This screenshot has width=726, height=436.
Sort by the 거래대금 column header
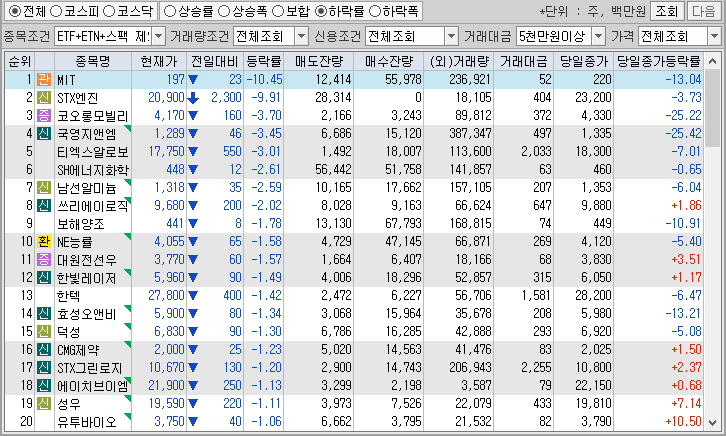(524, 61)
